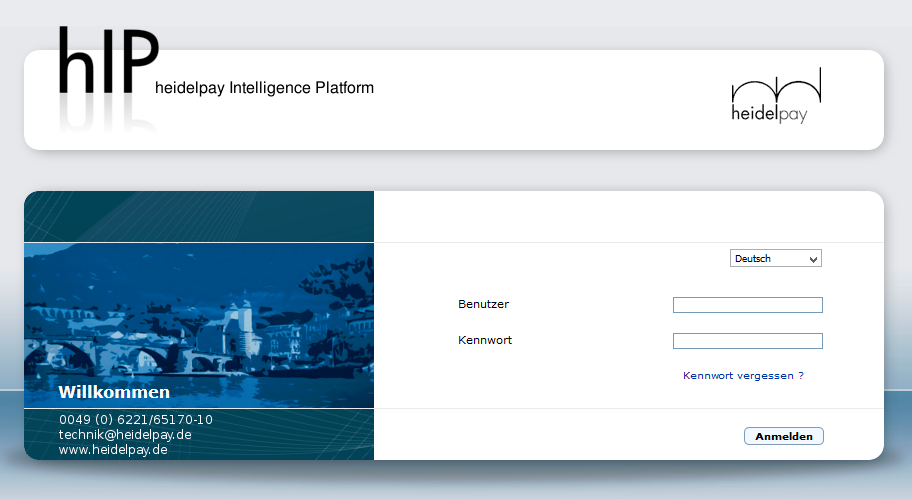Open the 'Kennwort vergessen ?' link
Image resolution: width=912 pixels, height=499 pixels.
click(743, 376)
